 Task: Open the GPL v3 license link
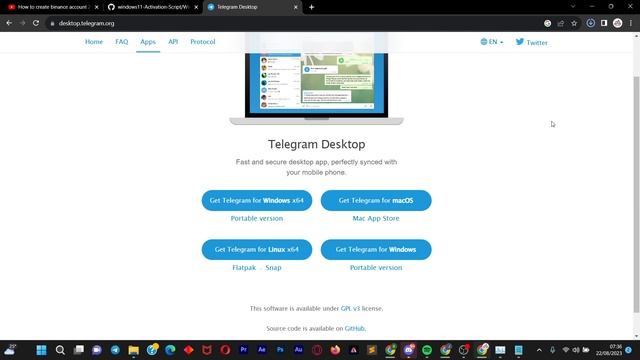click(x=350, y=309)
